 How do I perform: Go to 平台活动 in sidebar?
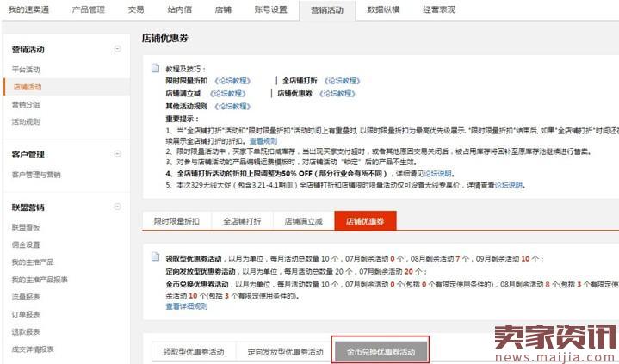[x=26, y=70]
